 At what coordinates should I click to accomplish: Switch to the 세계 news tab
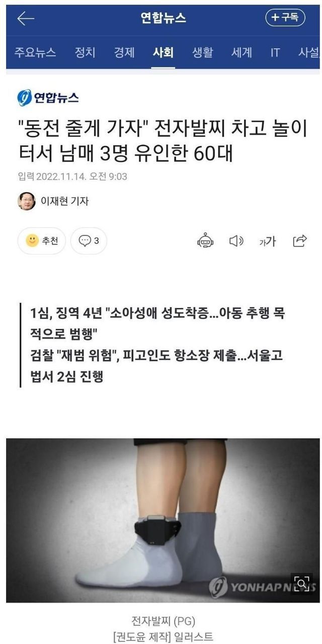(x=242, y=52)
